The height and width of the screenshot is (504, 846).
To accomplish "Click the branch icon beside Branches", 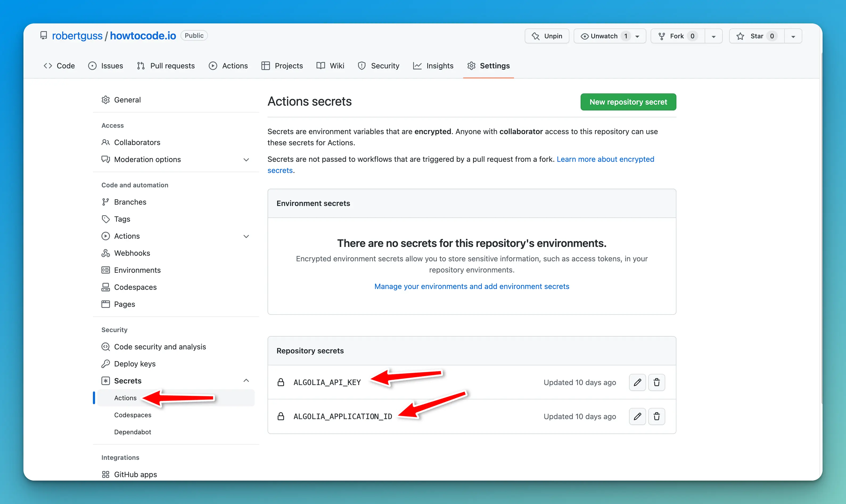I will [x=106, y=202].
